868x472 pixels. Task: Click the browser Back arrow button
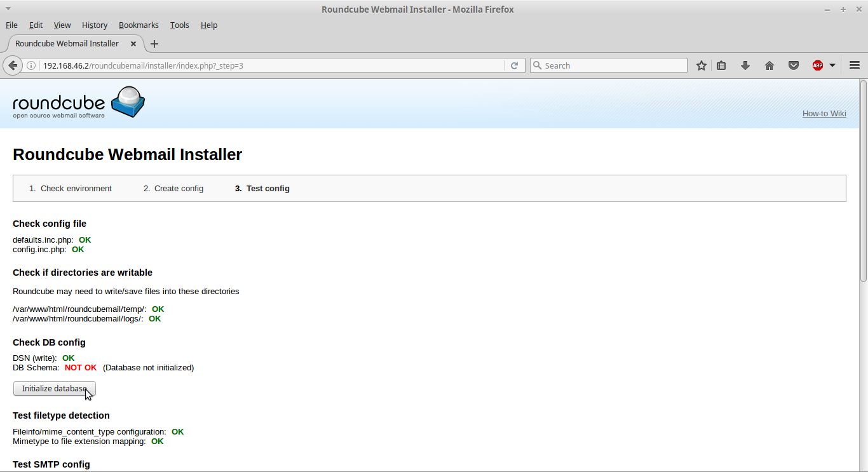(x=12, y=65)
